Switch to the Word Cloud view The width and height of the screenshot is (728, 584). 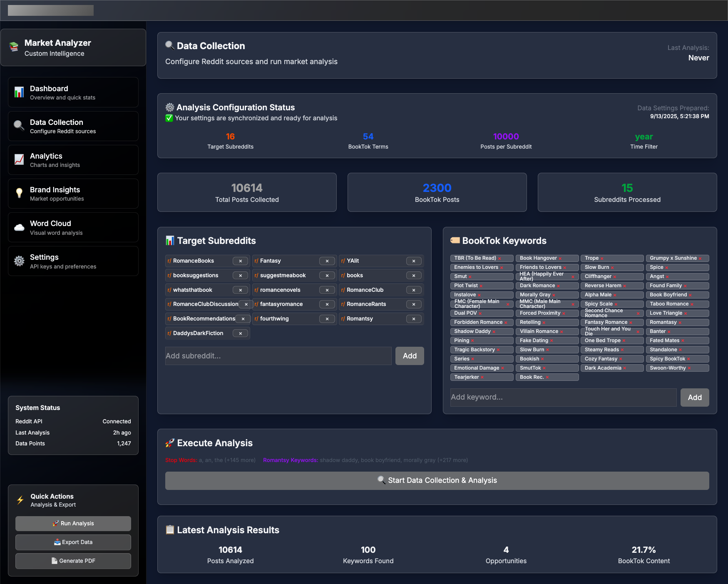click(73, 227)
